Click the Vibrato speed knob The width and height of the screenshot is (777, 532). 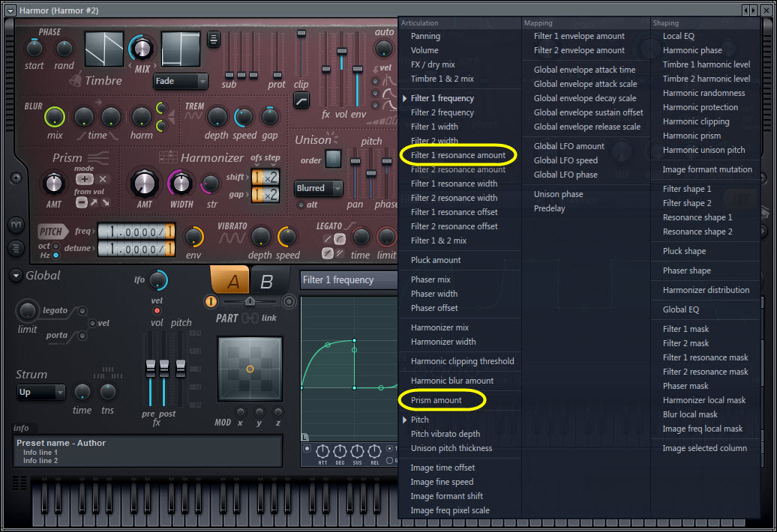coord(287,237)
